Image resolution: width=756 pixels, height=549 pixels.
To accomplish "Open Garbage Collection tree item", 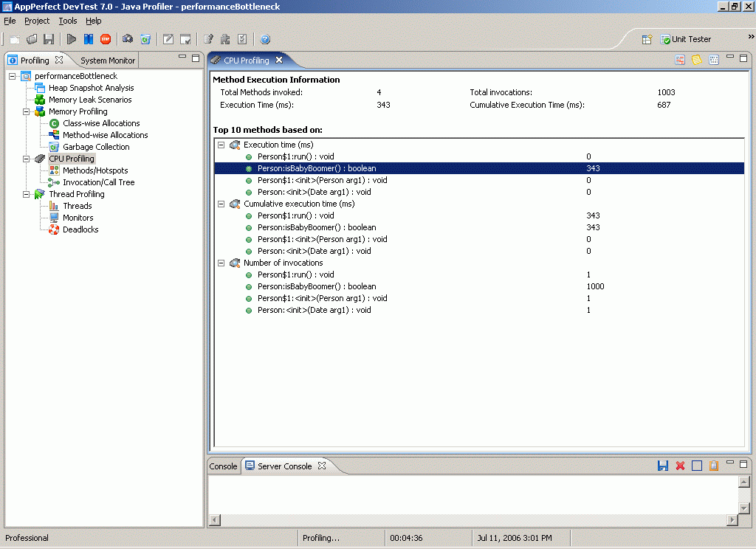I will pyautogui.click(x=96, y=147).
